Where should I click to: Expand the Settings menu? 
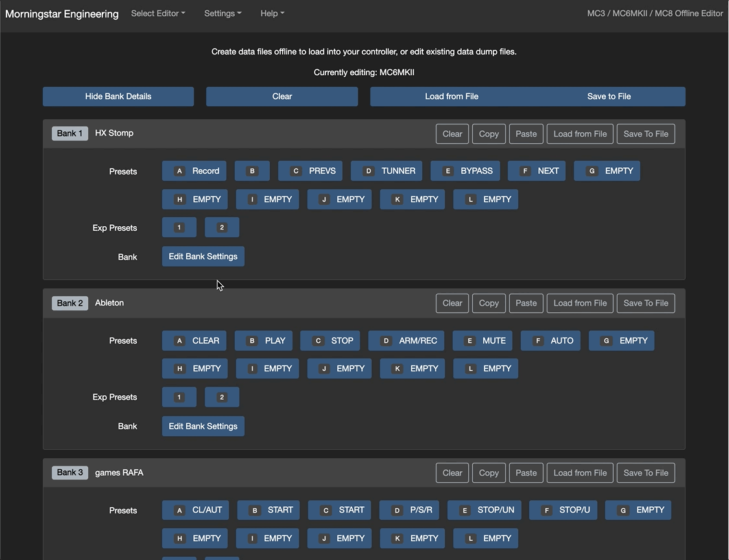coord(222,13)
